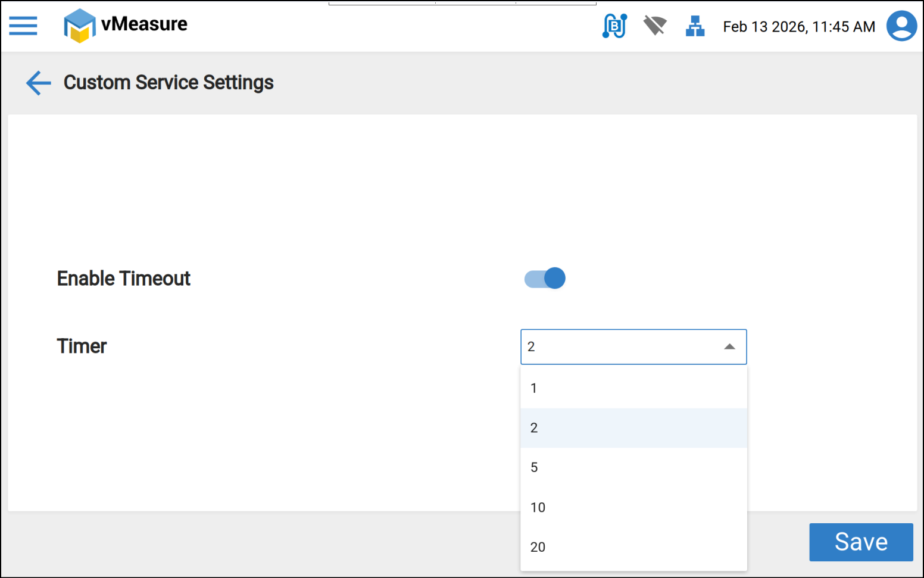Select timer option 1
The height and width of the screenshot is (578, 924).
[633, 388]
